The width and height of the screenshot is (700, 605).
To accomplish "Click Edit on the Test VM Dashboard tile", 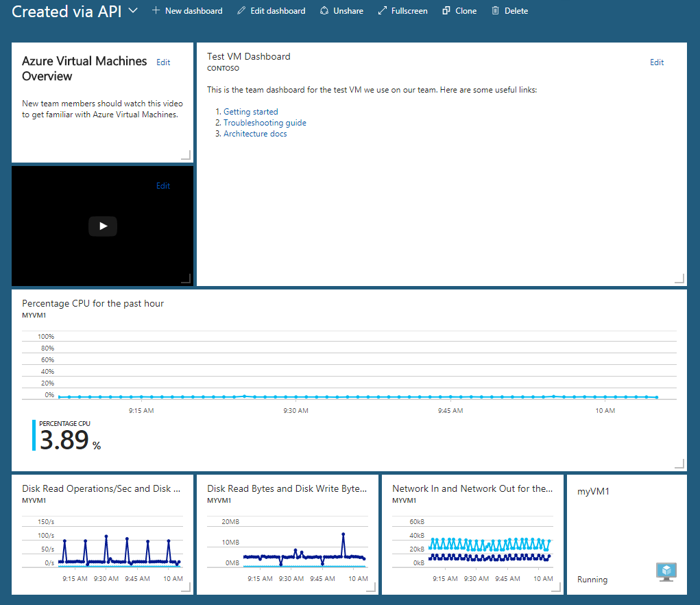I will 656,62.
